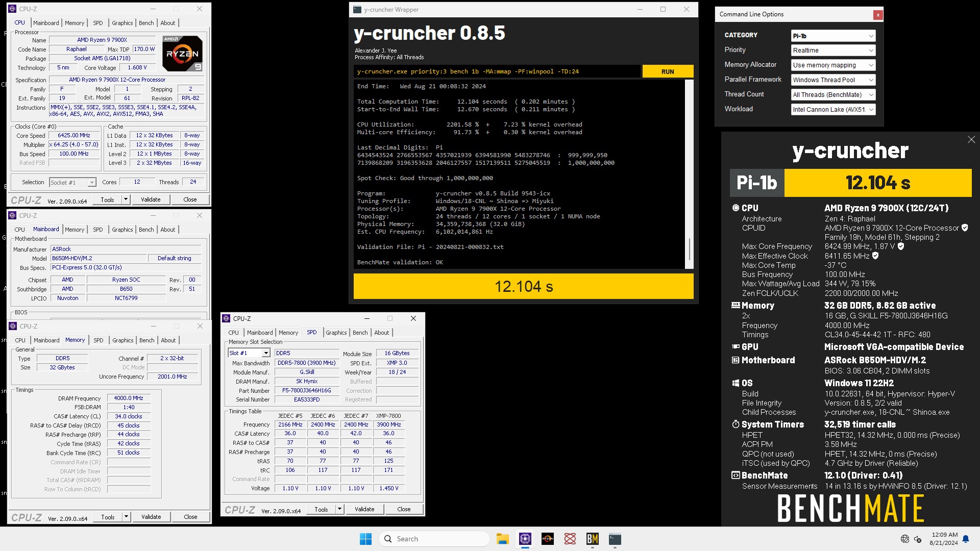The height and width of the screenshot is (551, 980).
Task: Click Validate in the CPU tab window
Action: pyautogui.click(x=151, y=199)
